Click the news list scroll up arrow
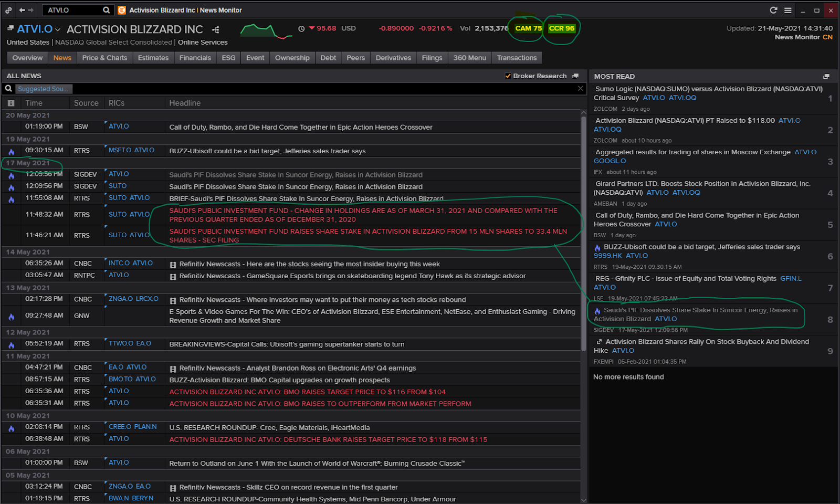Image resolution: width=840 pixels, height=504 pixels. coord(583,113)
